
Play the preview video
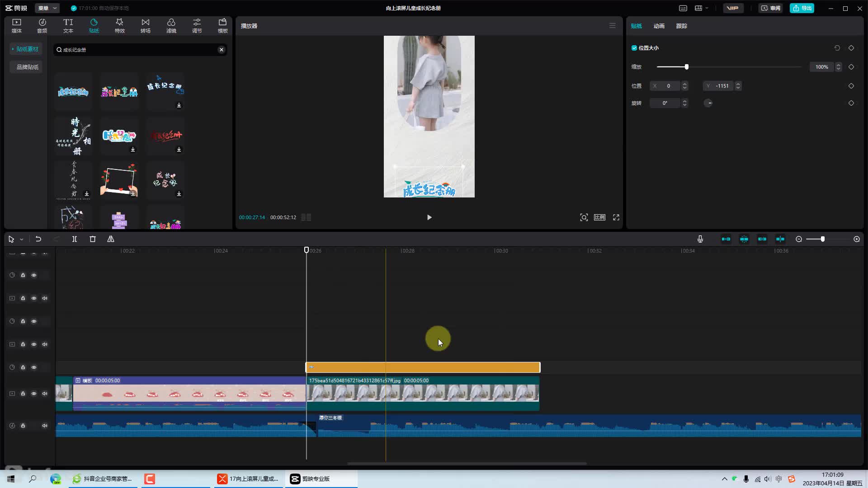pyautogui.click(x=429, y=217)
